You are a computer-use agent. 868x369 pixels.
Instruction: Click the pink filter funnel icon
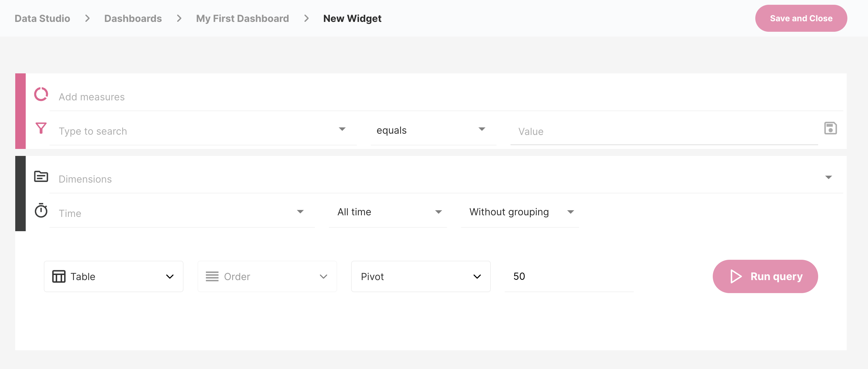click(41, 128)
